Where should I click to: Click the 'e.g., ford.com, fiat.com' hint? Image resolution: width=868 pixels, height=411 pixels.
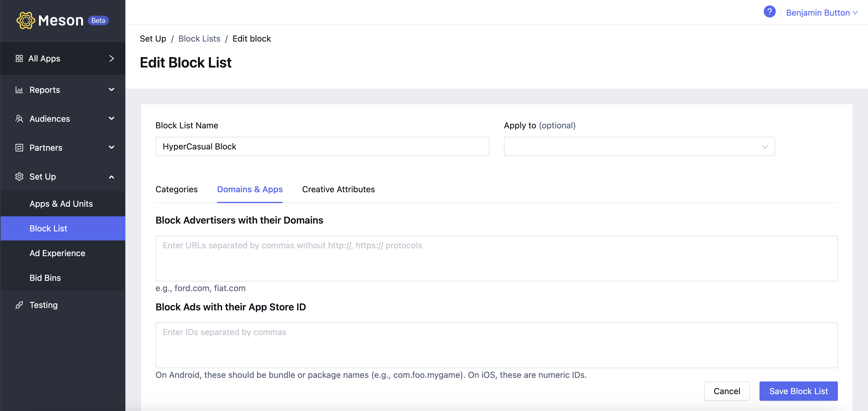click(200, 288)
